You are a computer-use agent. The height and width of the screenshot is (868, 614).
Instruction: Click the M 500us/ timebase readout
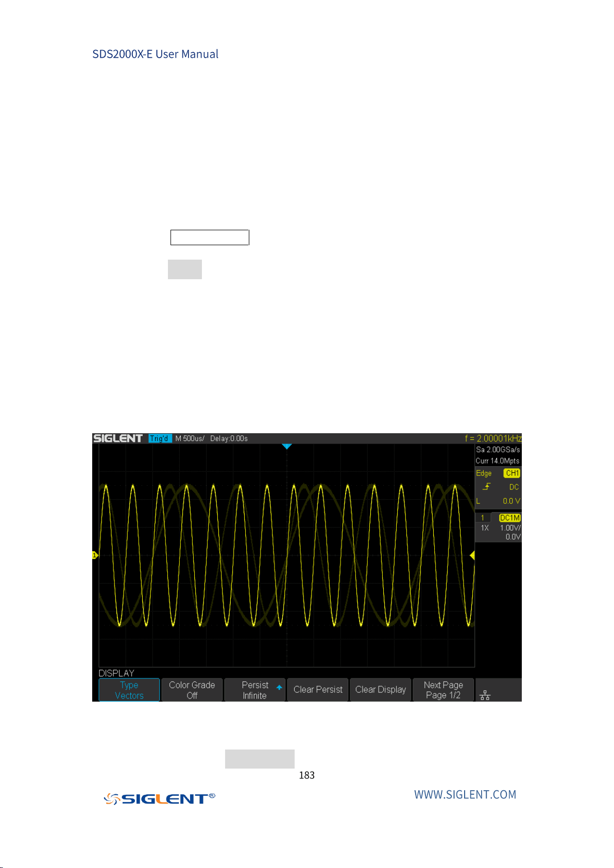(190, 438)
